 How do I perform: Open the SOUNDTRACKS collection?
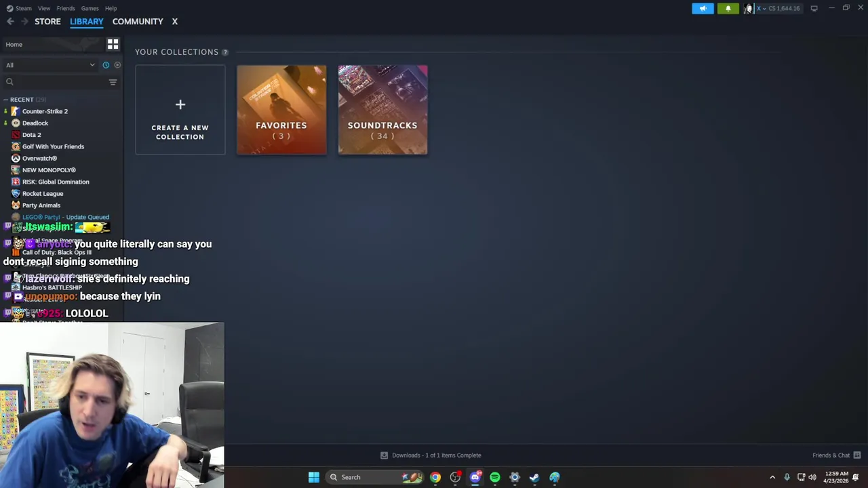click(x=382, y=110)
